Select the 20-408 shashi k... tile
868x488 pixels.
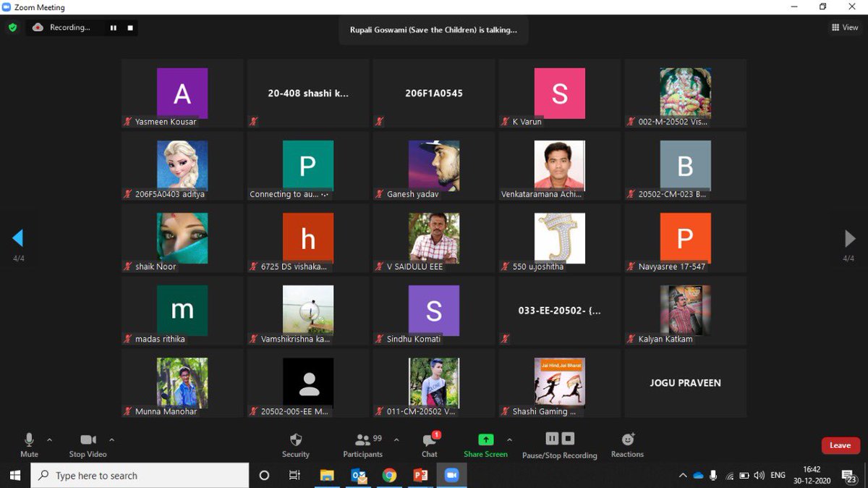coord(308,93)
